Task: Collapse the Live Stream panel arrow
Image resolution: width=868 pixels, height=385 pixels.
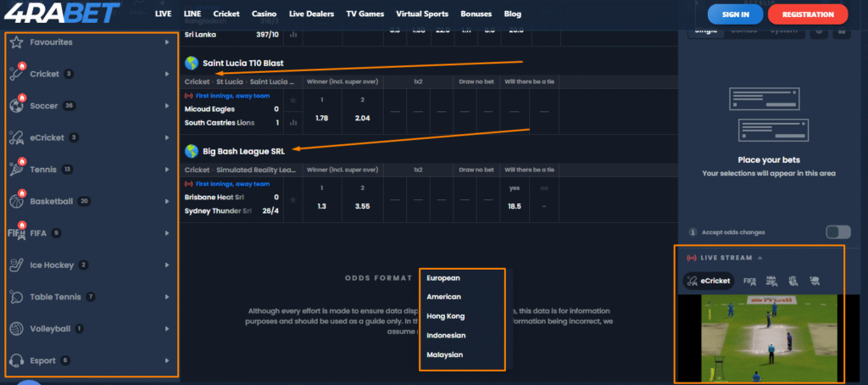Action: pos(760,258)
